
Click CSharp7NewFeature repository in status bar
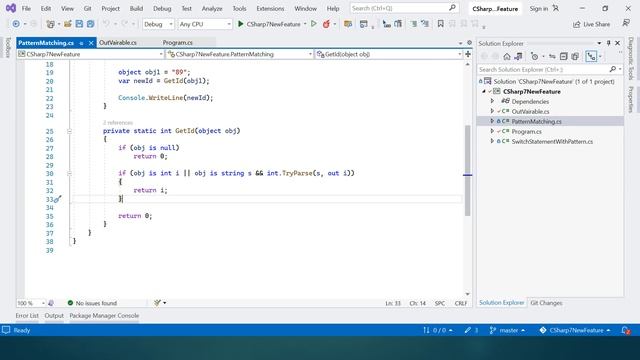click(x=575, y=330)
